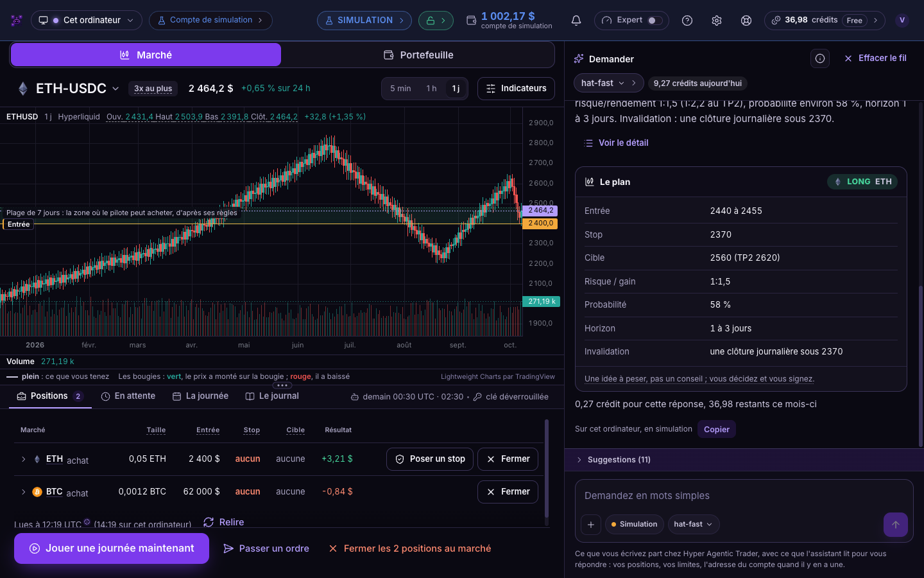Select the 5 min timeframe
Image resolution: width=924 pixels, height=578 pixels.
click(400, 89)
